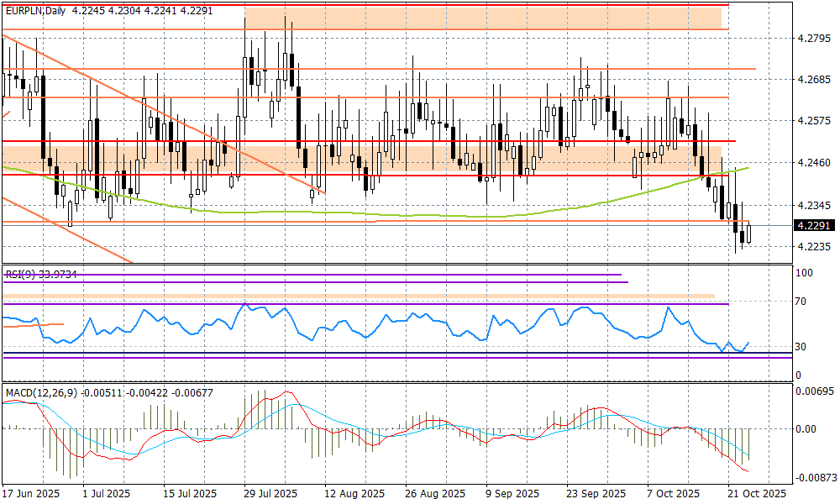
Task: Click the top orange resistance zone rectangle
Action: (x=483, y=17)
